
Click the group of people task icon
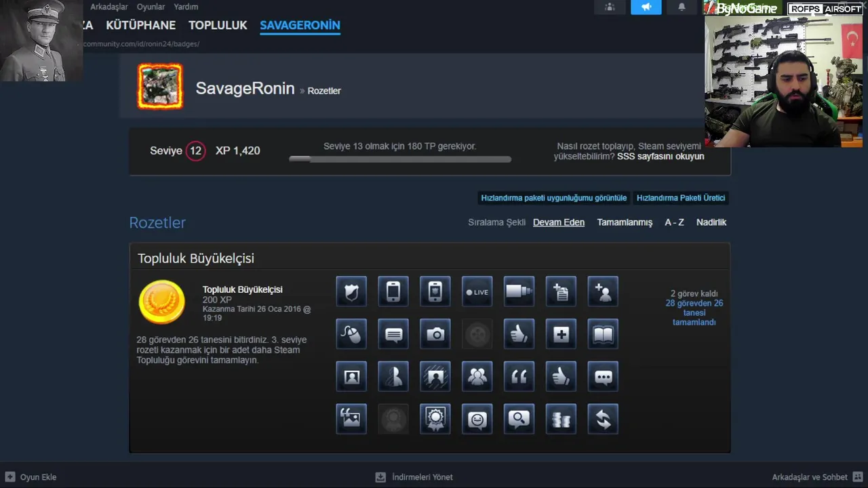[x=477, y=376]
